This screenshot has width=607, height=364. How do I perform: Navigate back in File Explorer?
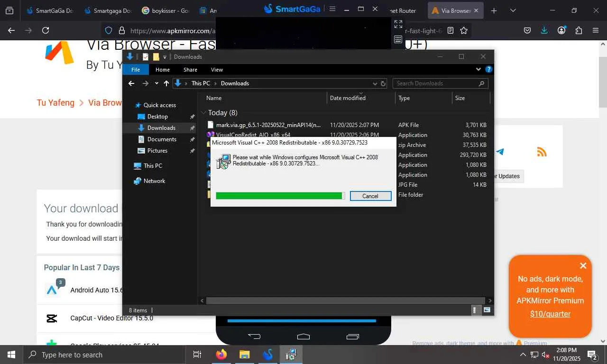click(x=131, y=83)
